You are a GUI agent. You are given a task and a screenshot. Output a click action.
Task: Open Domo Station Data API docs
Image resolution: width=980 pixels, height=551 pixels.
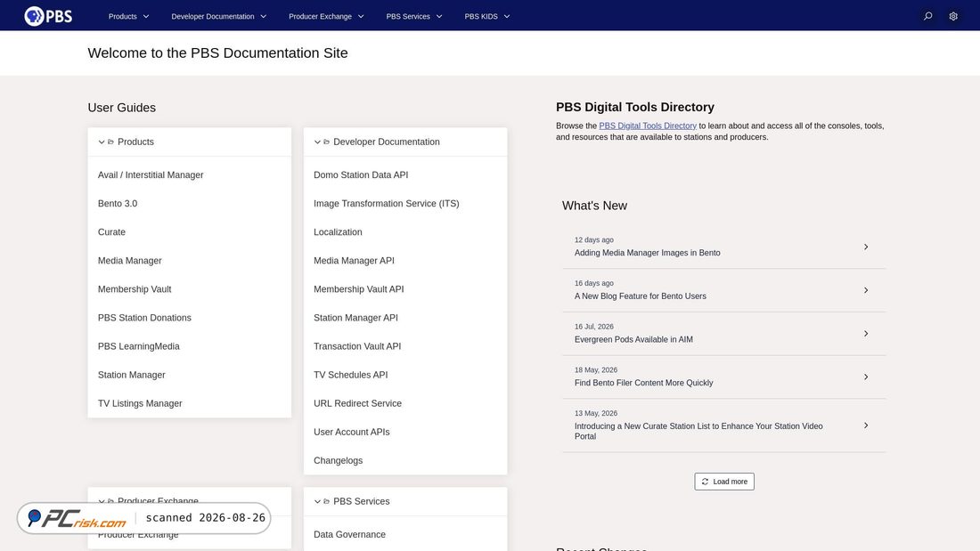pos(361,175)
